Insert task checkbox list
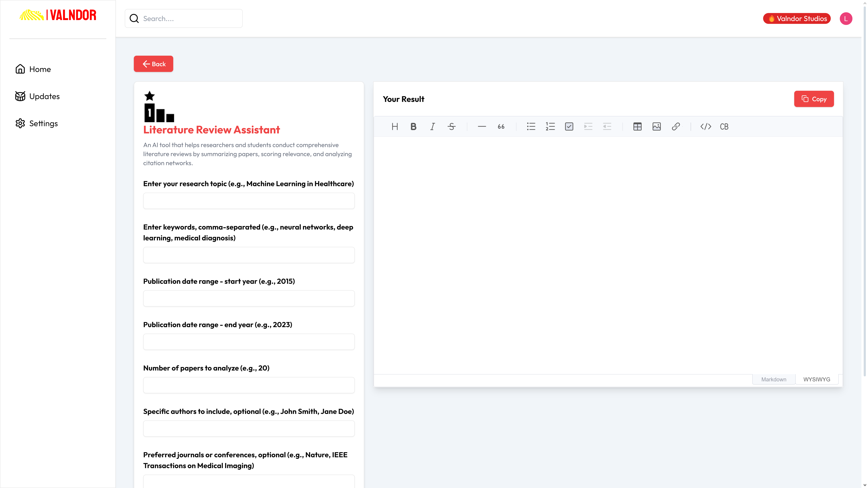 (x=569, y=127)
